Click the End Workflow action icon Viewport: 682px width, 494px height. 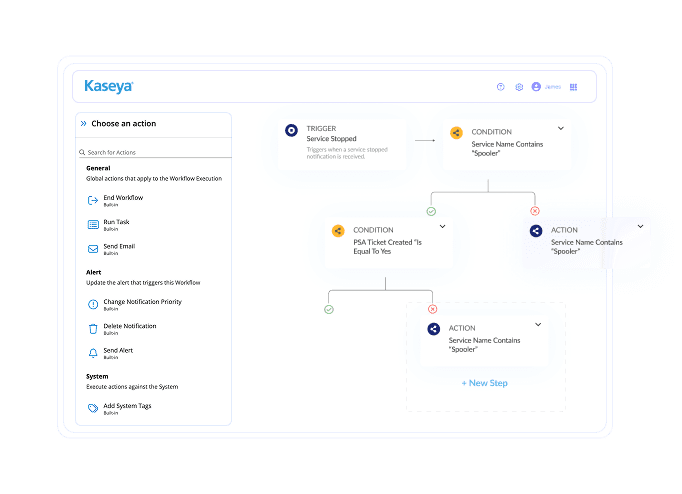tap(93, 200)
